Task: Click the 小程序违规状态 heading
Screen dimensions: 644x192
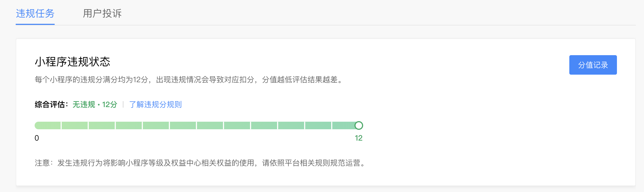Action: tap(73, 62)
